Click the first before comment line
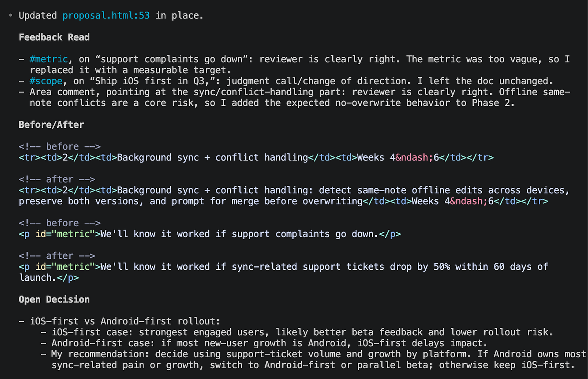The image size is (588, 379). coord(60,147)
